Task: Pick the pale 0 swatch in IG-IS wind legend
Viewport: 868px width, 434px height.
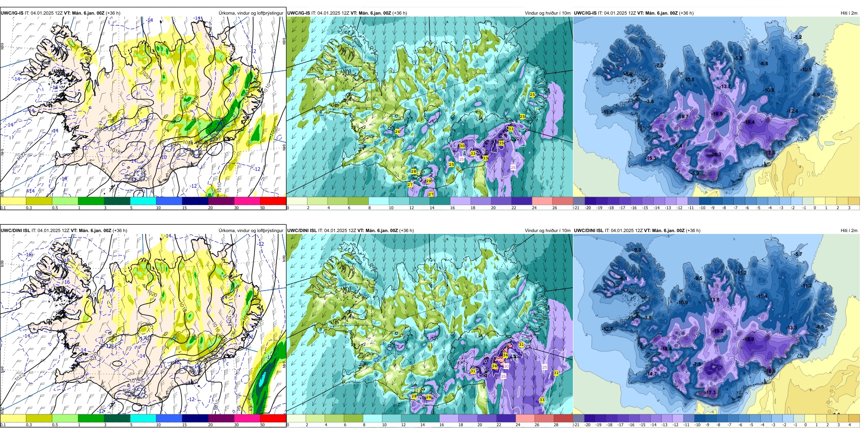Action: click(x=296, y=201)
